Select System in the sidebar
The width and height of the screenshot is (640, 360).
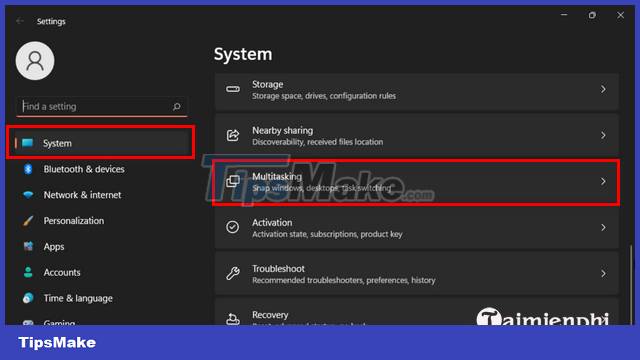pyautogui.click(x=101, y=143)
